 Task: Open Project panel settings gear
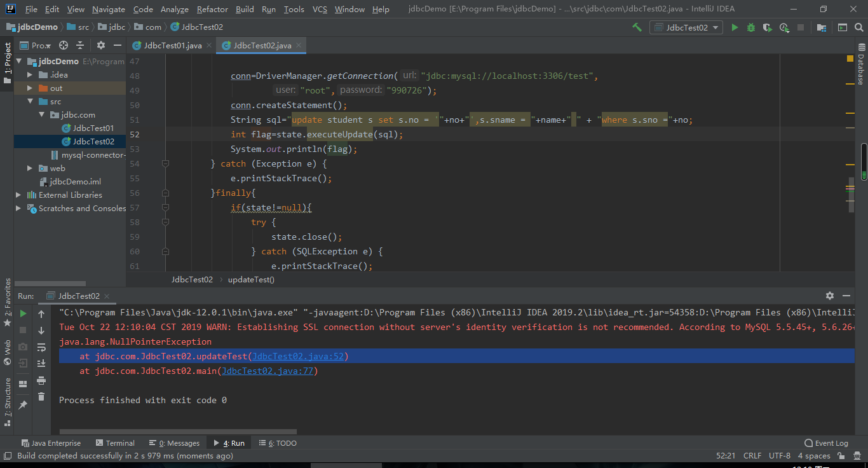[x=100, y=45]
